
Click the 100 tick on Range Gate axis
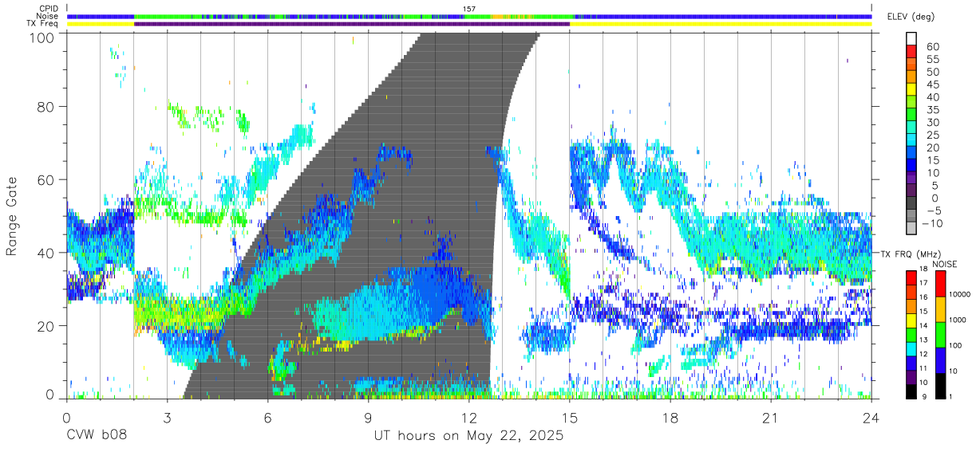click(x=43, y=37)
